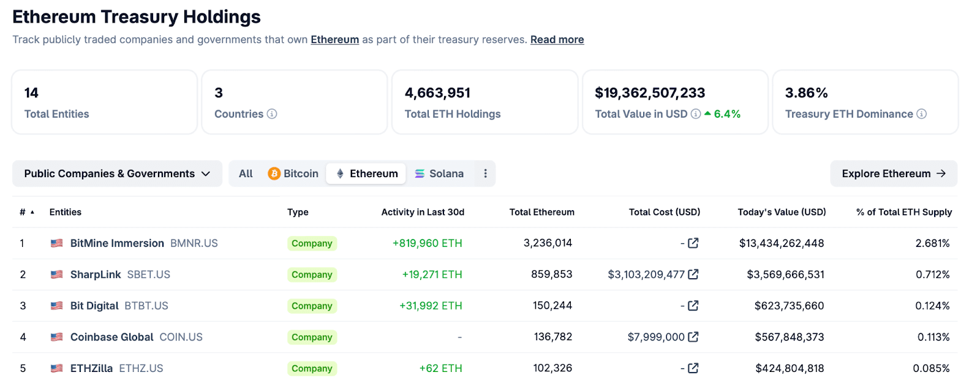Image resolution: width=980 pixels, height=383 pixels.
Task: Click the Countries info icon
Action: click(272, 114)
